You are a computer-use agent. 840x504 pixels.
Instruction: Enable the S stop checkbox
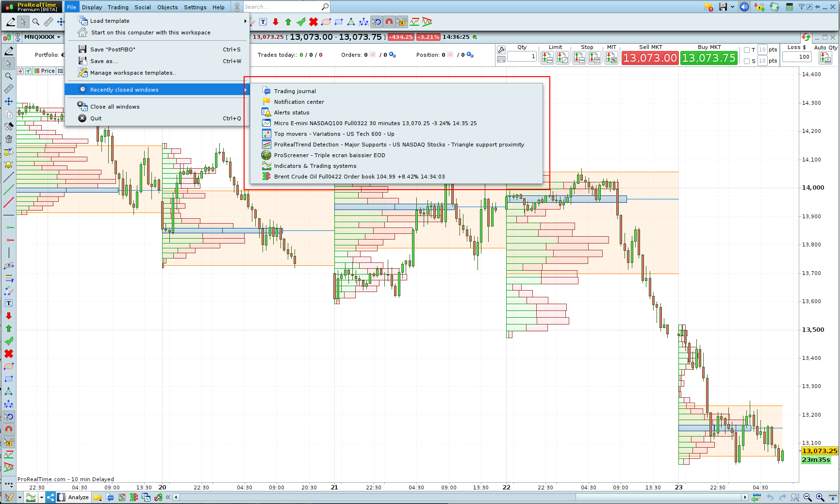tap(747, 61)
